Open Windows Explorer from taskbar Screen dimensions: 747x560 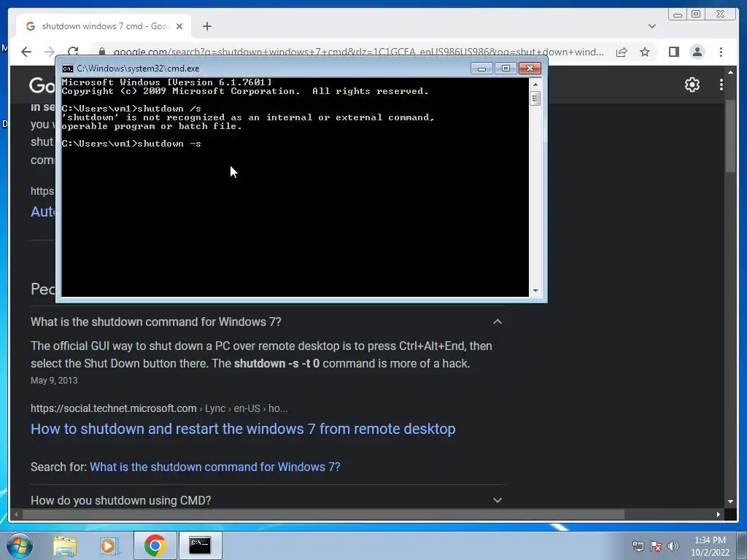[x=65, y=545]
